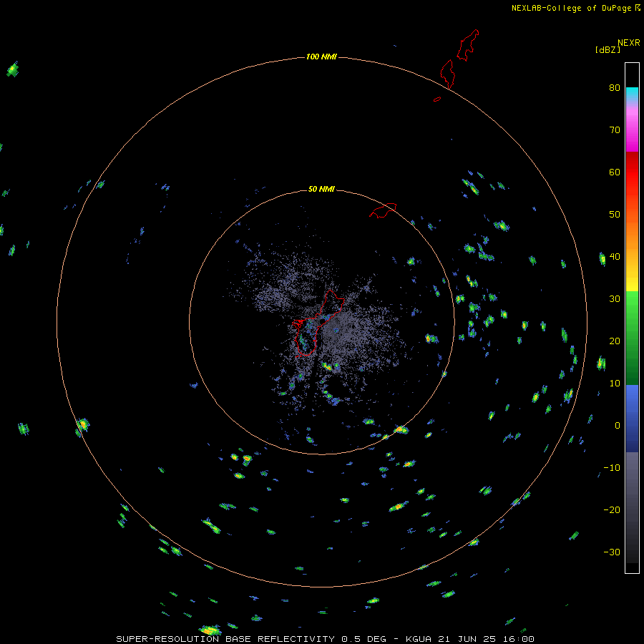644x644 pixels.
Task: Click the 0 tick label on dBZ scale
Action: click(x=618, y=426)
